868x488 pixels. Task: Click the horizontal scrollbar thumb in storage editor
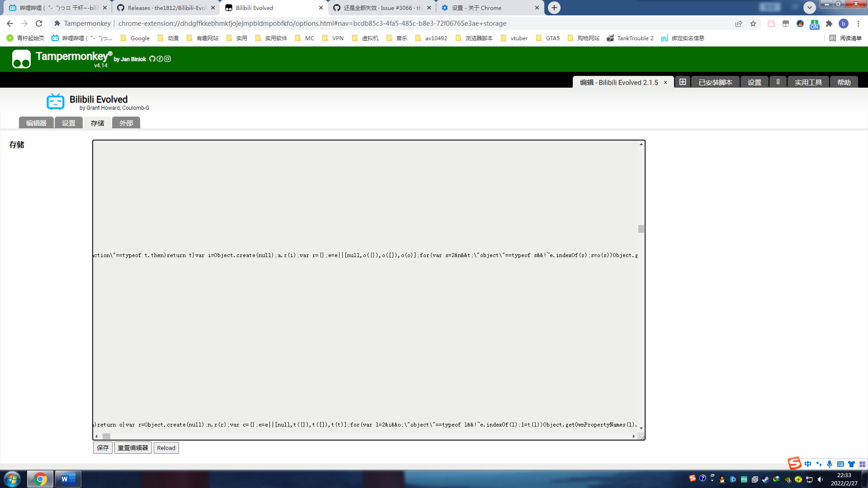point(106,436)
